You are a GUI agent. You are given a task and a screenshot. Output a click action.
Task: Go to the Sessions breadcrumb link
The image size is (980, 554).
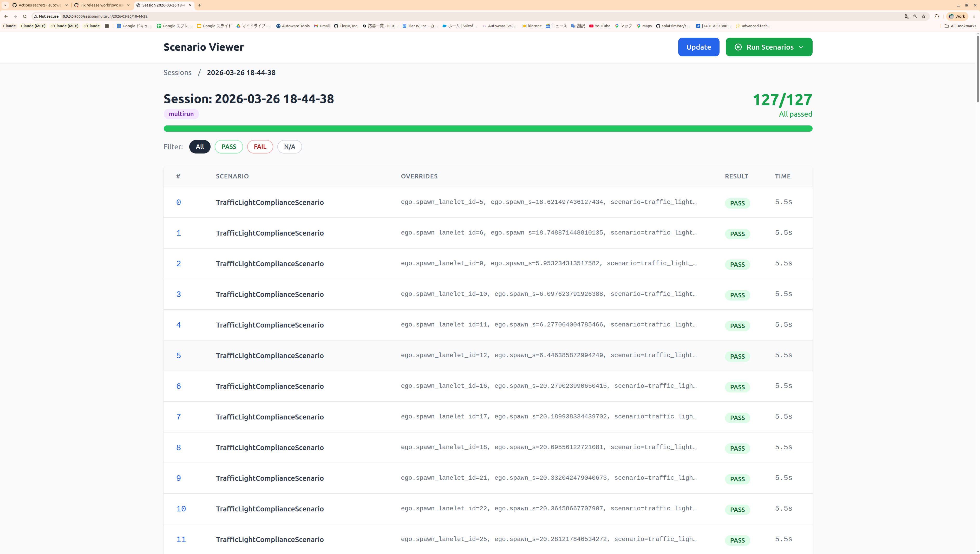pyautogui.click(x=178, y=73)
